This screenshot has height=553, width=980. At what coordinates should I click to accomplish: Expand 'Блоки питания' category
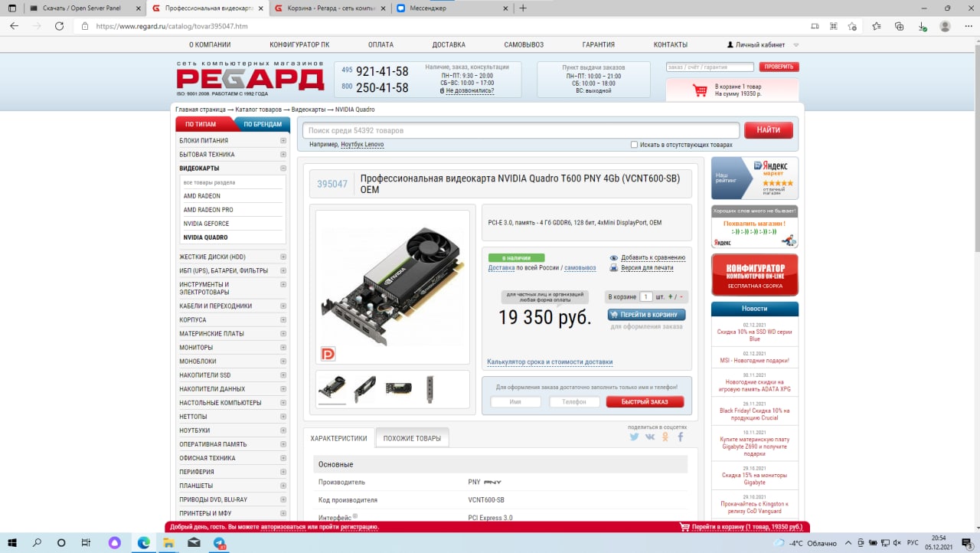283,141
